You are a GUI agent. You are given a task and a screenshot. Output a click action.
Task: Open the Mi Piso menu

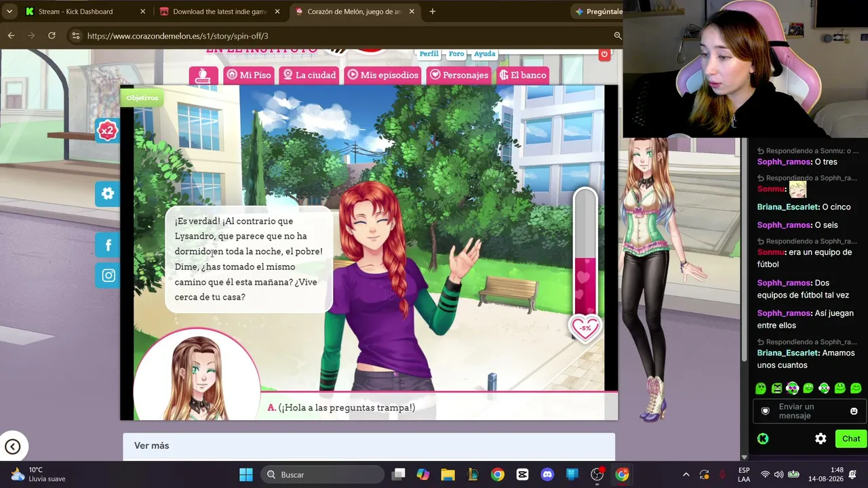coord(248,75)
